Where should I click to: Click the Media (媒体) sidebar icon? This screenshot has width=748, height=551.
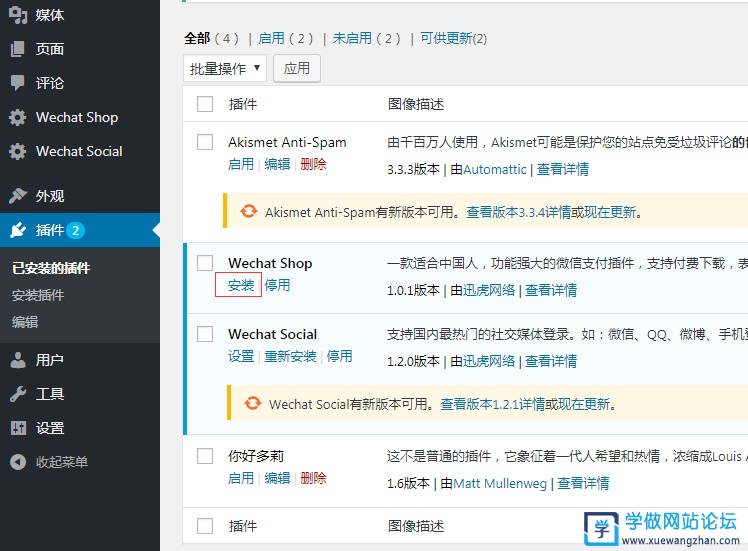pyautogui.click(x=17, y=15)
